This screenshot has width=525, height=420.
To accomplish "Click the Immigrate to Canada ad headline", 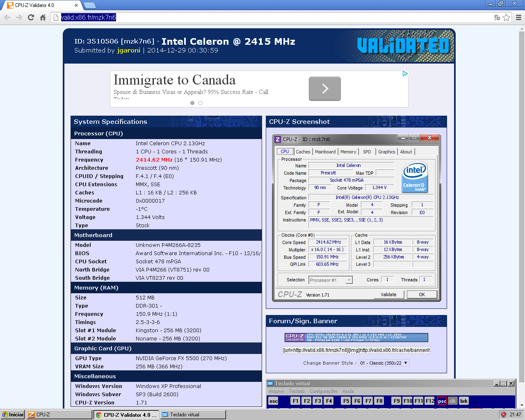I will point(175,80).
